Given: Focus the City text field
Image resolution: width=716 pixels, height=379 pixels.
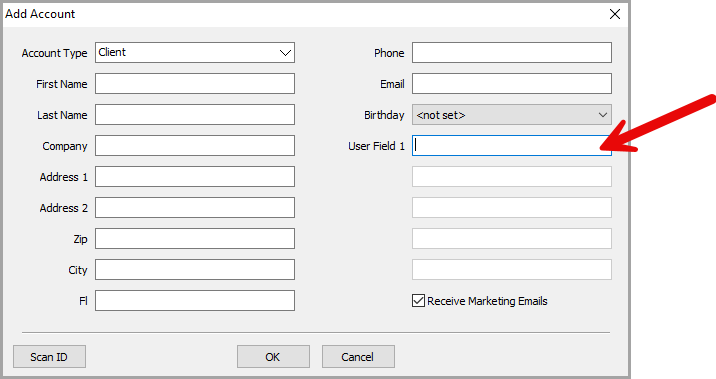Looking at the screenshot, I should pos(195,270).
